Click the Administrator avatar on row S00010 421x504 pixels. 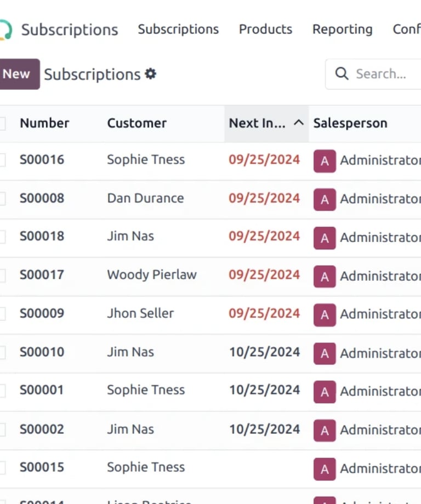pyautogui.click(x=325, y=353)
